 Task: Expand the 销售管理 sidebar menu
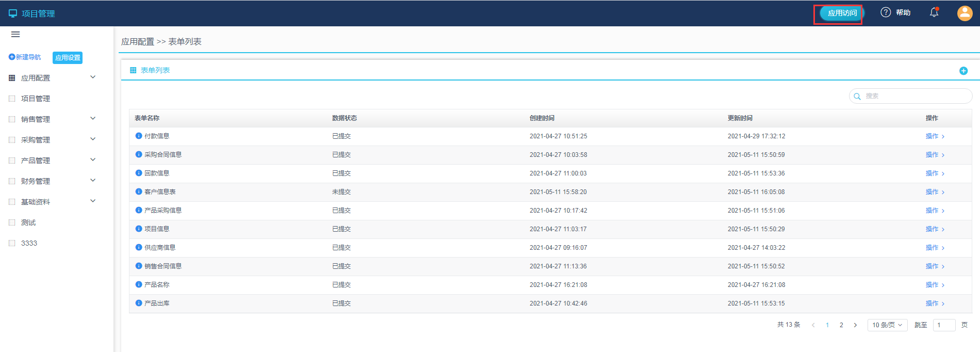coord(93,119)
